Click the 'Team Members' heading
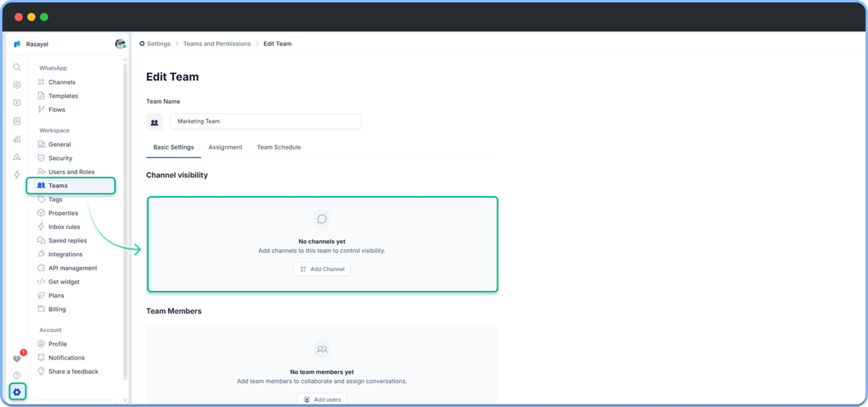This screenshot has height=407, width=868. pyautogui.click(x=174, y=311)
